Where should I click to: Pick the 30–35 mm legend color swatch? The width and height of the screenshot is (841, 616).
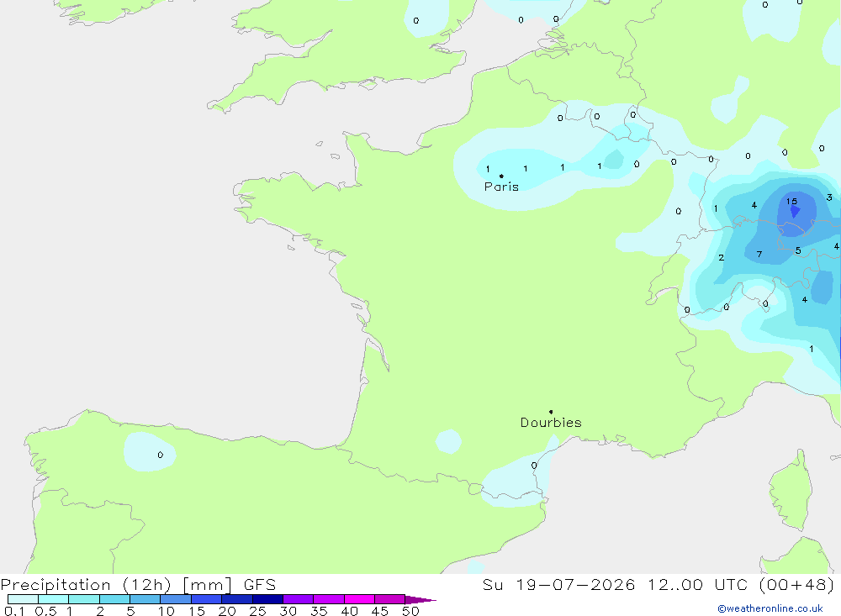(299, 599)
